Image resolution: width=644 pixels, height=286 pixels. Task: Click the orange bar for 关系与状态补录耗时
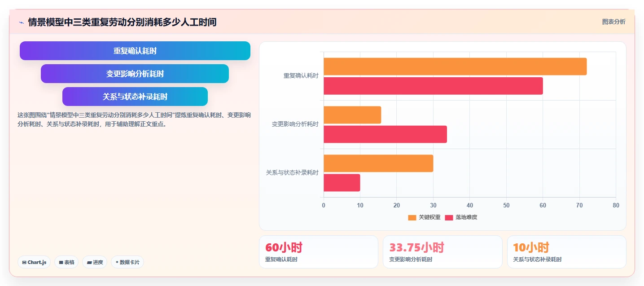point(378,163)
